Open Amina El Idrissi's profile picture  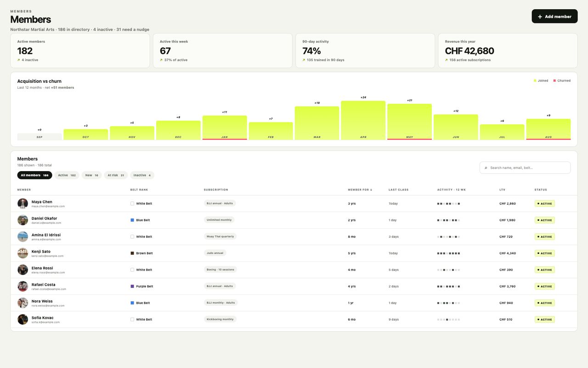tap(23, 236)
